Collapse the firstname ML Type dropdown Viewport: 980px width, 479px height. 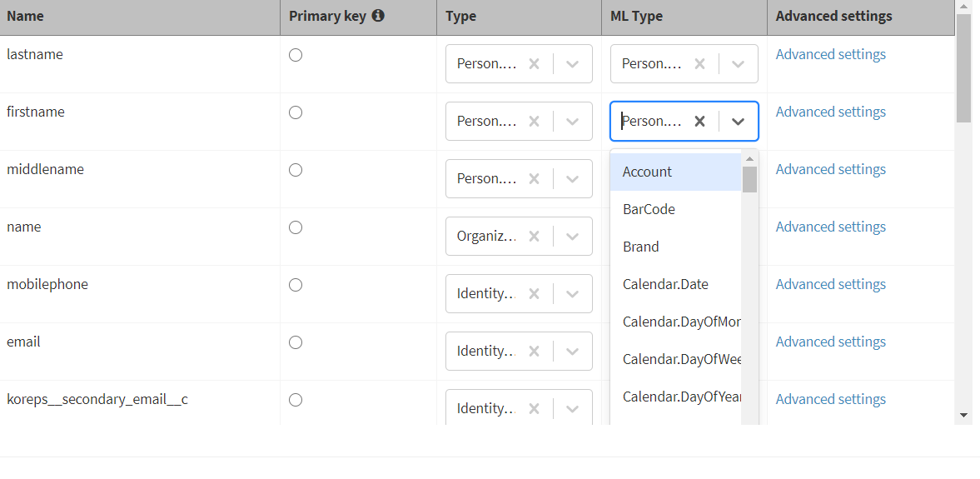(738, 121)
